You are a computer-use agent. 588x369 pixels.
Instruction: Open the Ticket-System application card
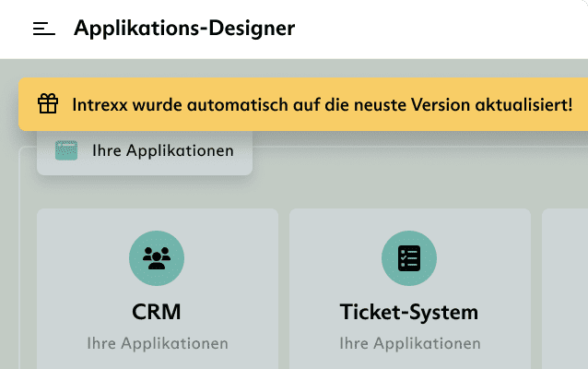[410, 289]
